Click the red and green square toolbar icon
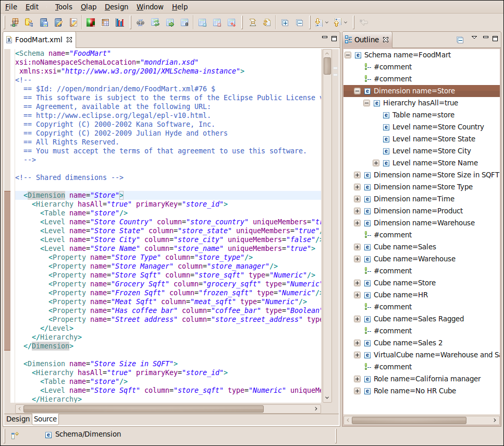Image resolution: width=504 pixels, height=446 pixels. [91, 22]
